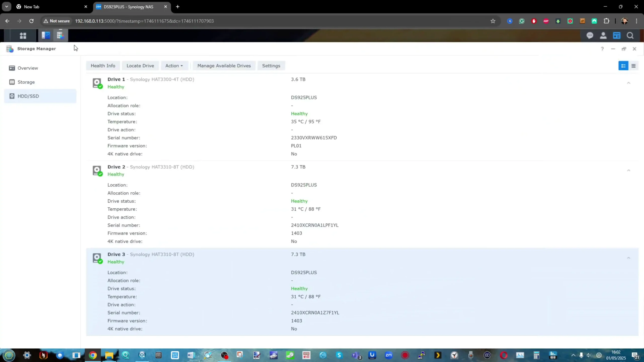644x362 pixels.
Task: Open the Grammarly extension icon
Action: point(522,21)
